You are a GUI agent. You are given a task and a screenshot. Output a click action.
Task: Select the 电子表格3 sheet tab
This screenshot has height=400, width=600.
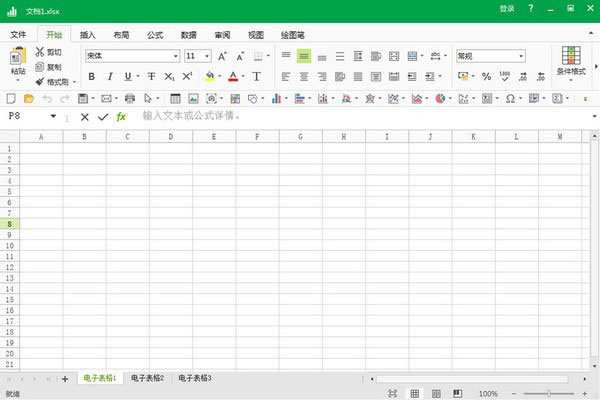click(195, 378)
